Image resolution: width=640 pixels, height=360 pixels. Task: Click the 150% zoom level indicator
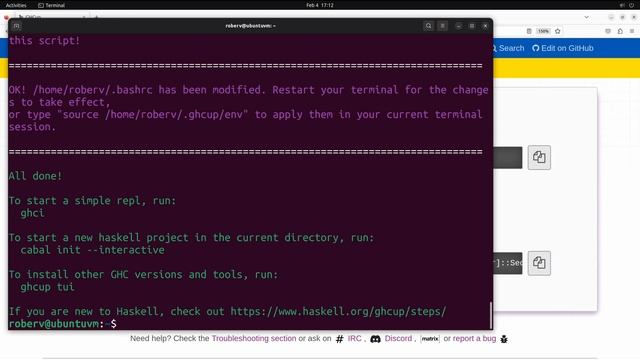coord(543,31)
